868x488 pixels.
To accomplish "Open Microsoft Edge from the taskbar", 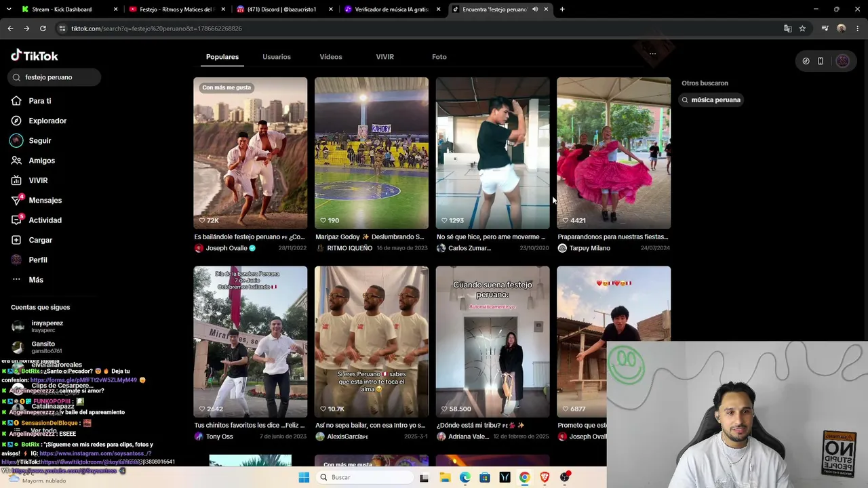I will [x=465, y=477].
